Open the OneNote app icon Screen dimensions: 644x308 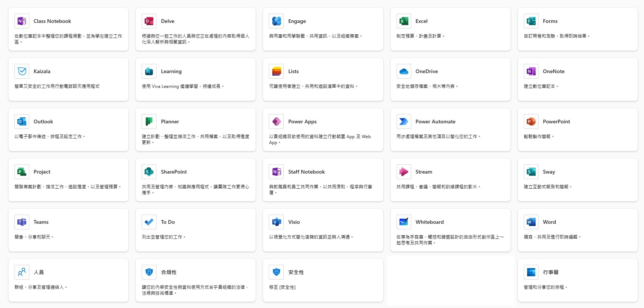coord(531,71)
